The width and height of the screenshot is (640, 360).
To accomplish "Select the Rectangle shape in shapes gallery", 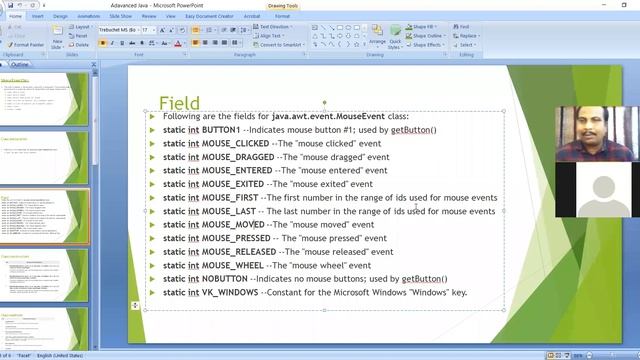I will tap(340, 28).
